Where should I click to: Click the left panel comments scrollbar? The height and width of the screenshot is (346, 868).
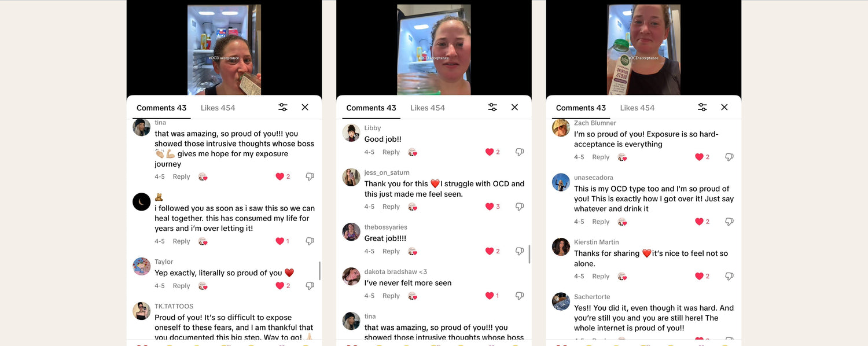[319, 271]
